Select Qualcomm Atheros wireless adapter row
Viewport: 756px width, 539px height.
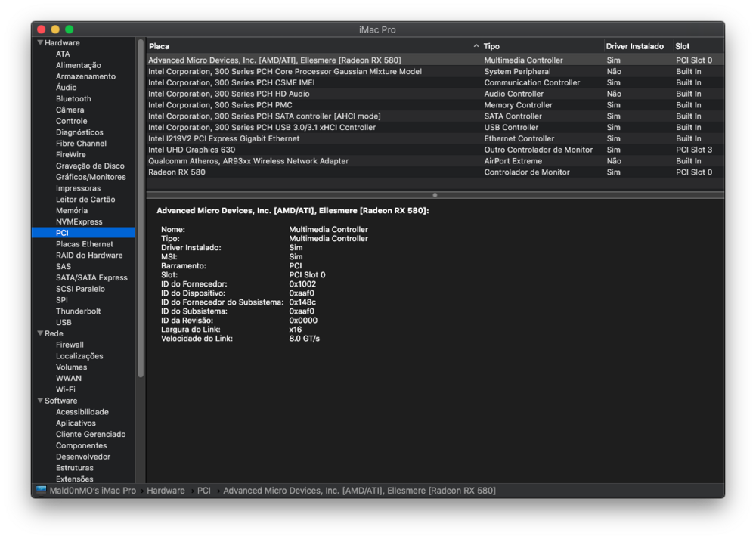pos(248,161)
